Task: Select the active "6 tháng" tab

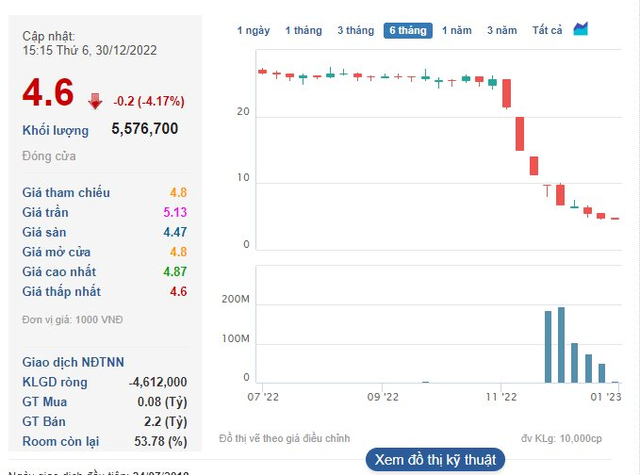Action: point(408,30)
